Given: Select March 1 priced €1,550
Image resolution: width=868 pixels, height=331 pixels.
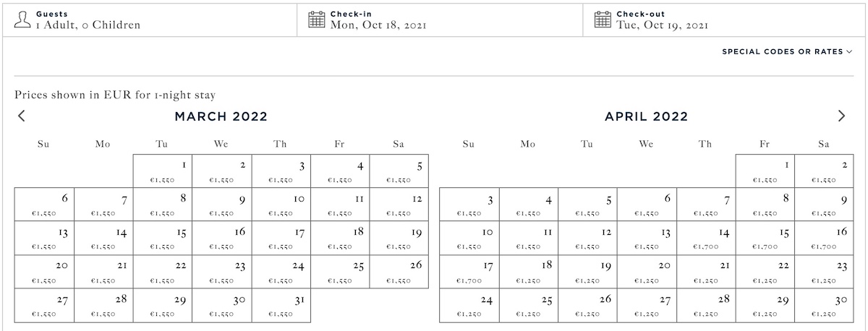Looking at the screenshot, I should (x=163, y=171).
